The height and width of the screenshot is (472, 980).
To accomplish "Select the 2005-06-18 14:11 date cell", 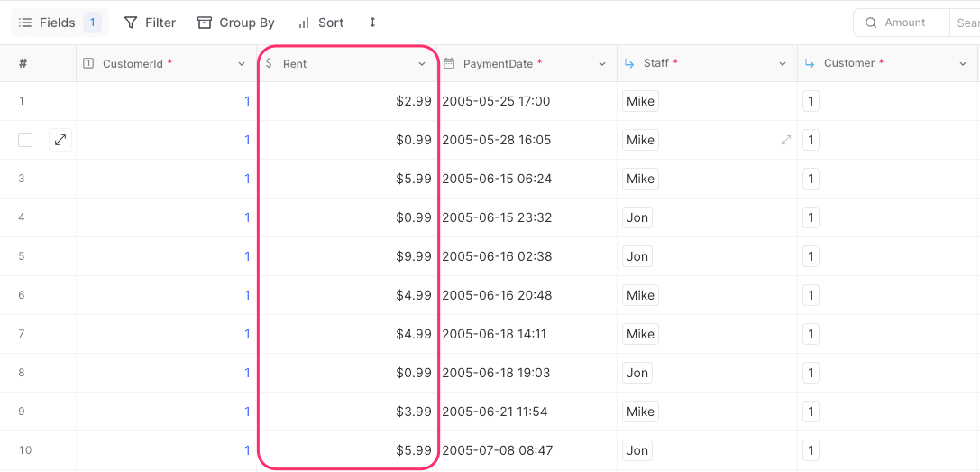I will (x=527, y=334).
